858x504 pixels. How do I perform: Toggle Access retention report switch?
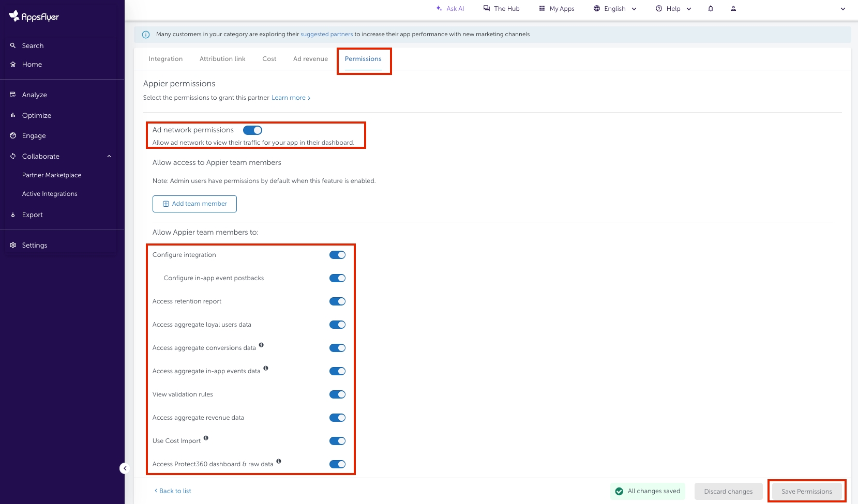(337, 301)
